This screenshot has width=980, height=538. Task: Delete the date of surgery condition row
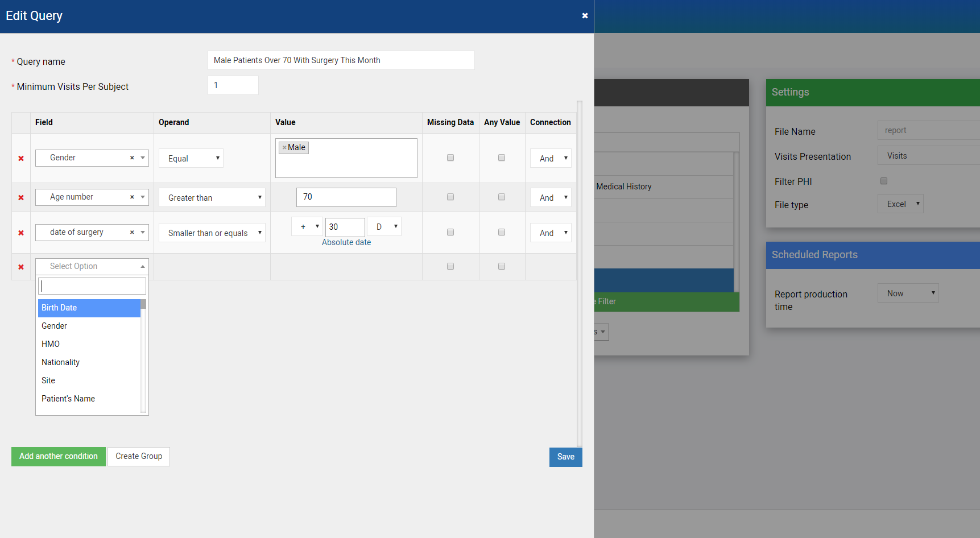[21, 233]
